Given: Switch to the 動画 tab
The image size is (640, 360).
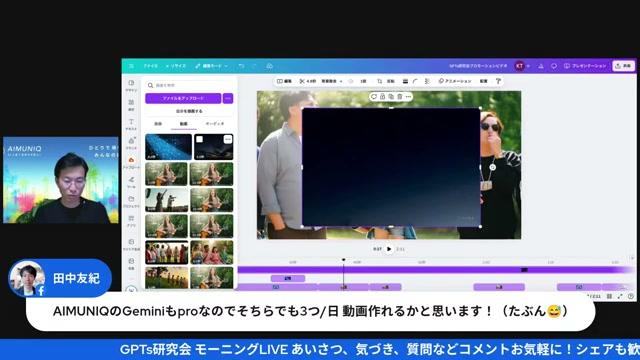Looking at the screenshot, I should (184, 124).
